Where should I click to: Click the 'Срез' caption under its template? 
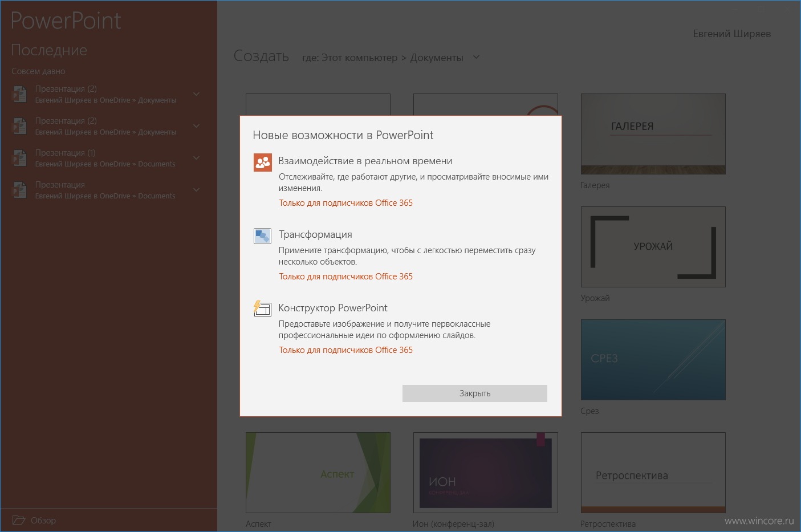[x=589, y=411]
